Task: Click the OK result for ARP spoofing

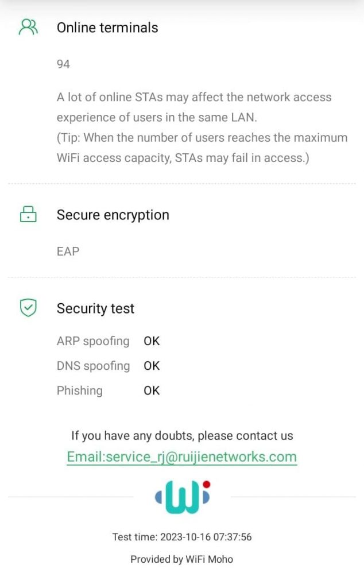Action: [152, 341]
